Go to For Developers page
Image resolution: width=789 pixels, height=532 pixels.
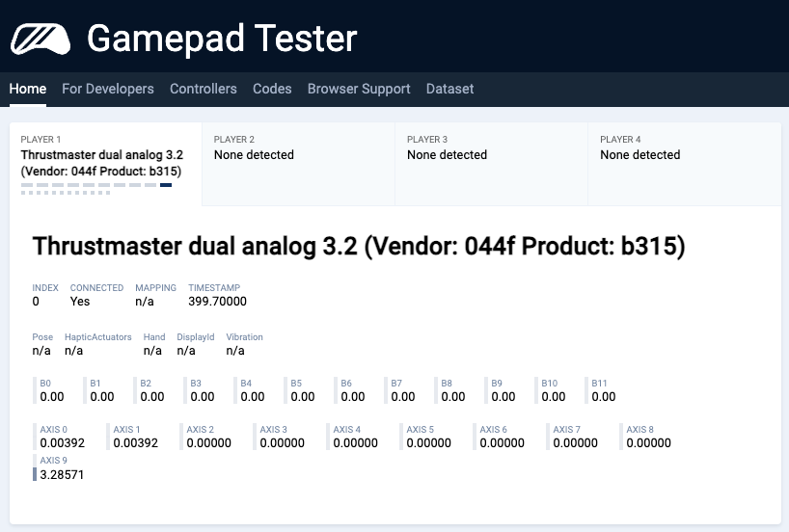click(x=108, y=89)
